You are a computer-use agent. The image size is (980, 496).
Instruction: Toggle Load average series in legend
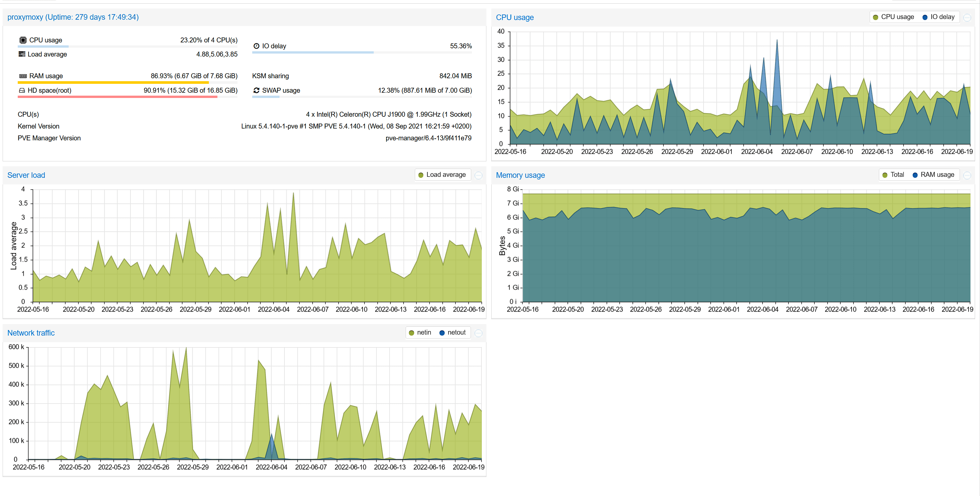pyautogui.click(x=442, y=175)
